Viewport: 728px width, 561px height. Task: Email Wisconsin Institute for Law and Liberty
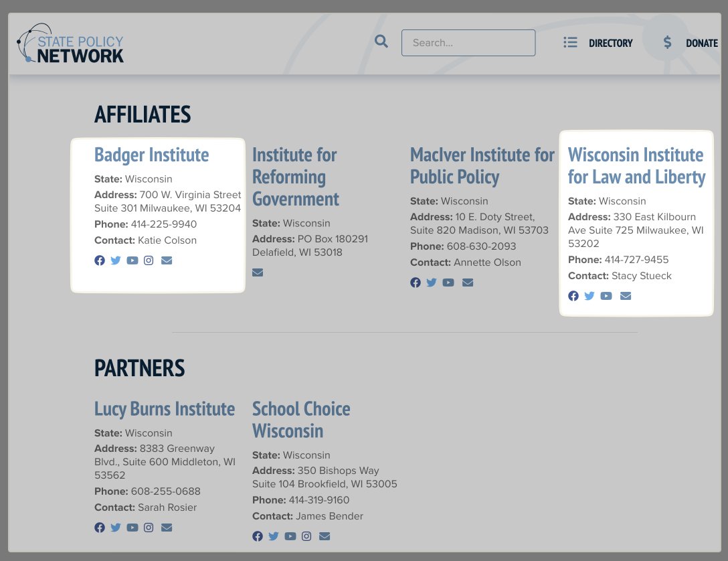626,297
